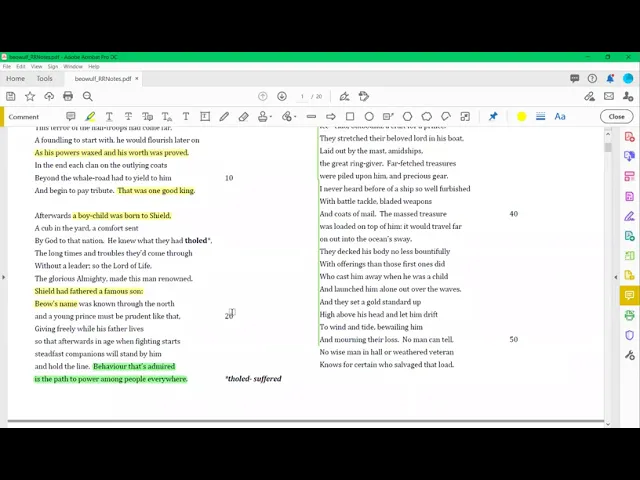Open the Help menu
This screenshot has width=640, height=480.
[x=94, y=67]
